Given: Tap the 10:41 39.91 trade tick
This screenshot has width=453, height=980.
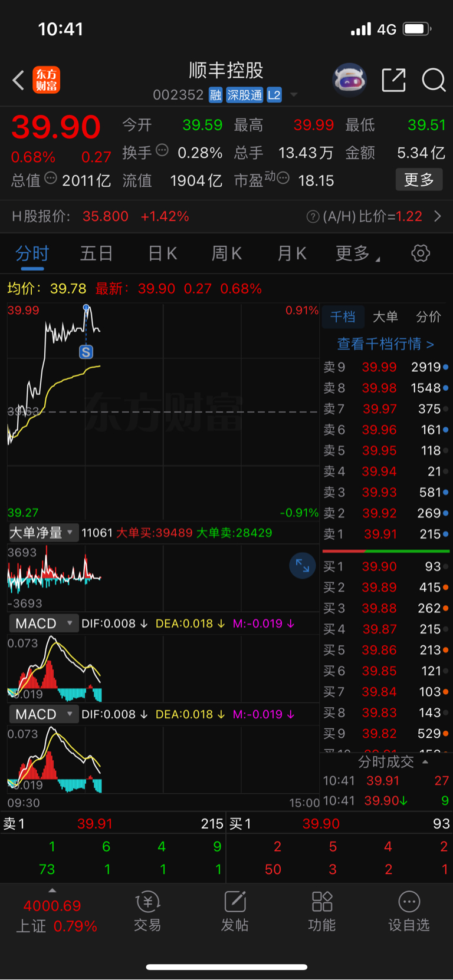Looking at the screenshot, I should (x=386, y=781).
